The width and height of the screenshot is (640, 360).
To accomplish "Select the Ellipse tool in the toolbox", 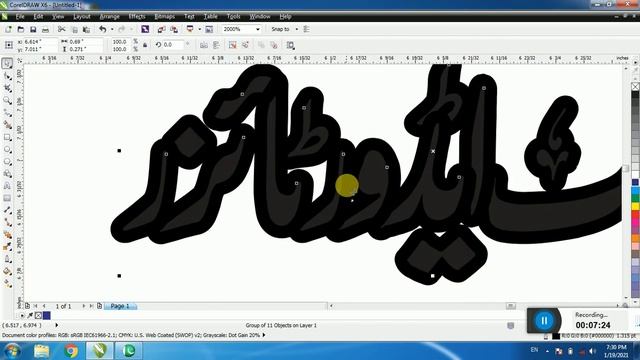I will pos(7,149).
